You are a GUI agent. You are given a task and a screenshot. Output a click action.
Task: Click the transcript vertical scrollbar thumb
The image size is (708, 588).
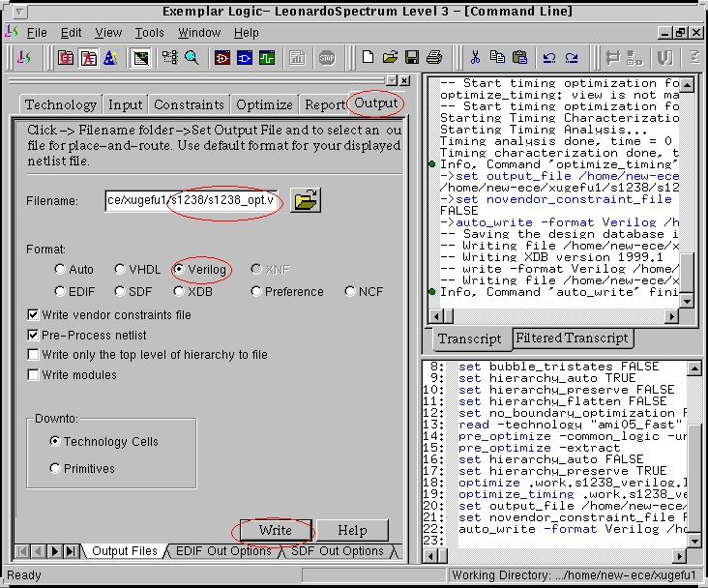pos(687,274)
